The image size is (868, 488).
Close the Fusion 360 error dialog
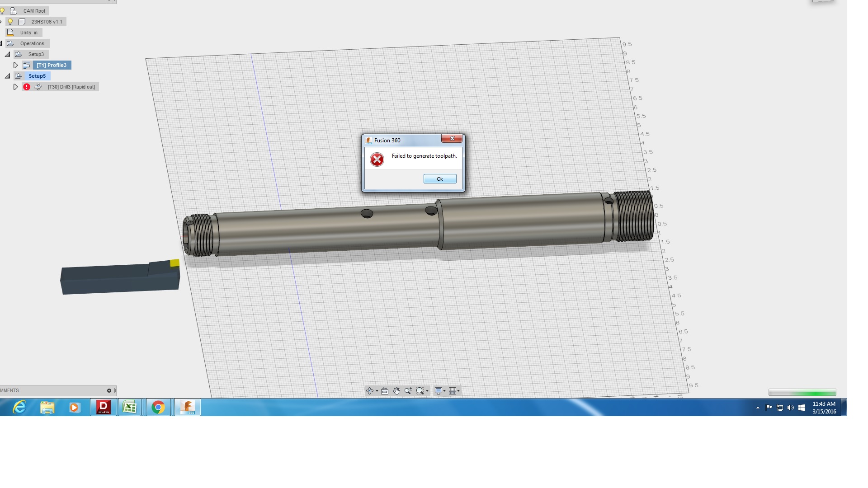(452, 139)
